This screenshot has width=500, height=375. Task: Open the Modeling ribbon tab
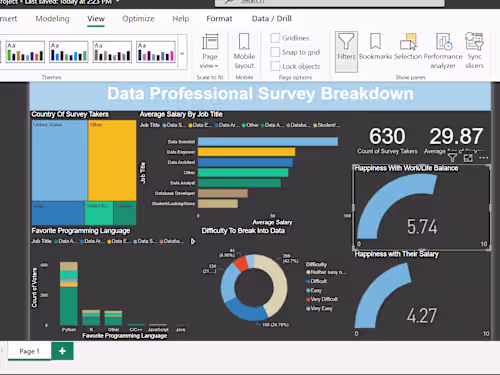[52, 19]
